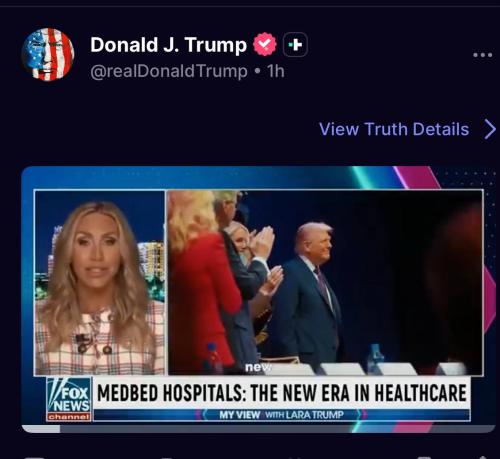Click the Medbed Hospitals headline banner

(x=282, y=393)
